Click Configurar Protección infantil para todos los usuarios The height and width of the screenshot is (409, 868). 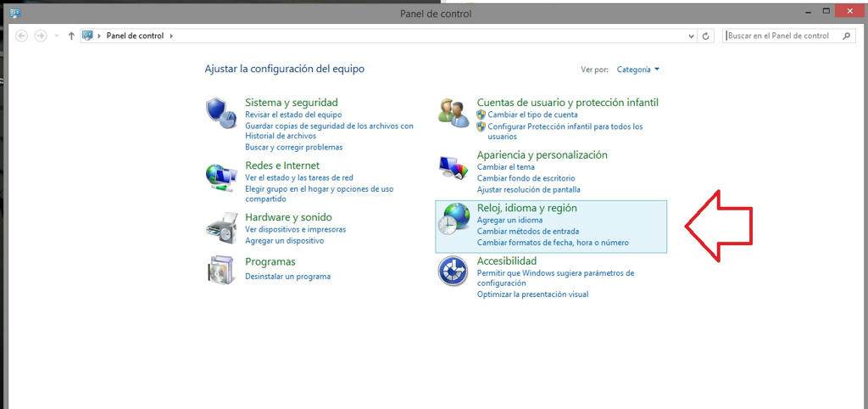click(x=565, y=132)
